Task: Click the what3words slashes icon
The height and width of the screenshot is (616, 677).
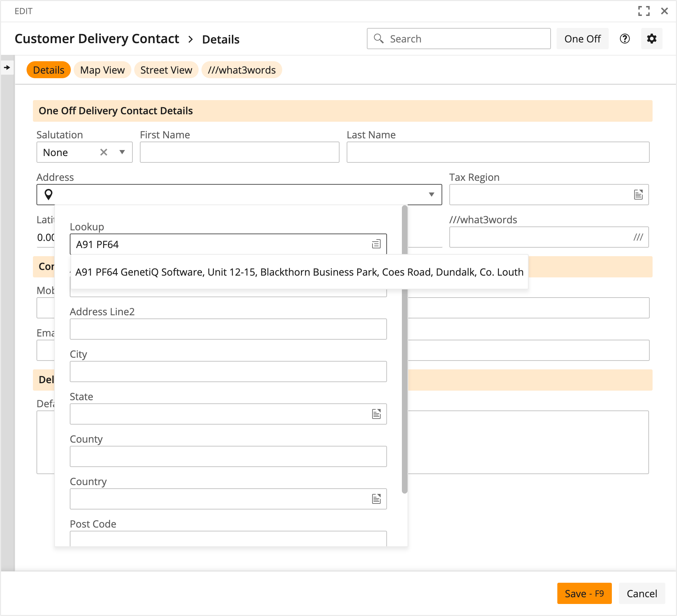Action: [x=638, y=237]
